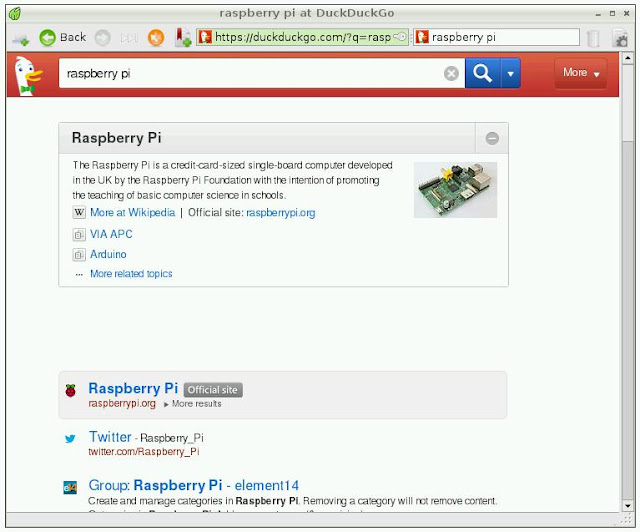Click the icon beside VIA APC

[x=79, y=235]
